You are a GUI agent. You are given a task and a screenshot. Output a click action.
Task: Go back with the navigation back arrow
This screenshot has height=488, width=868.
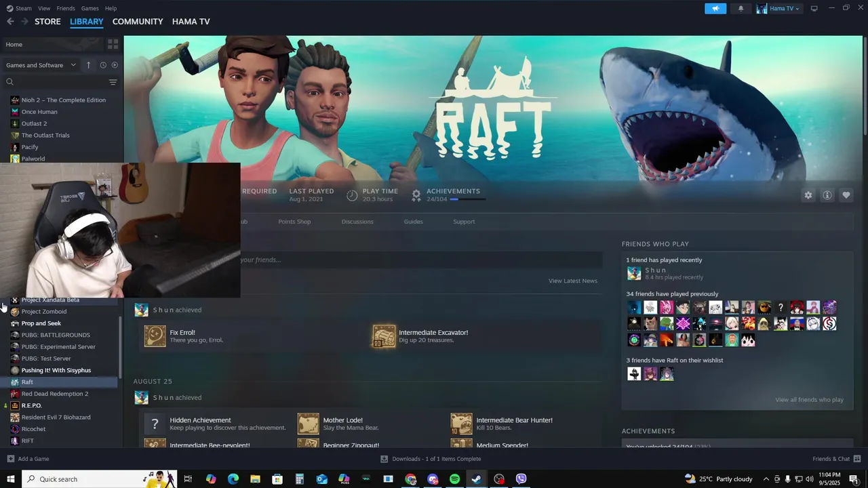[x=10, y=22]
